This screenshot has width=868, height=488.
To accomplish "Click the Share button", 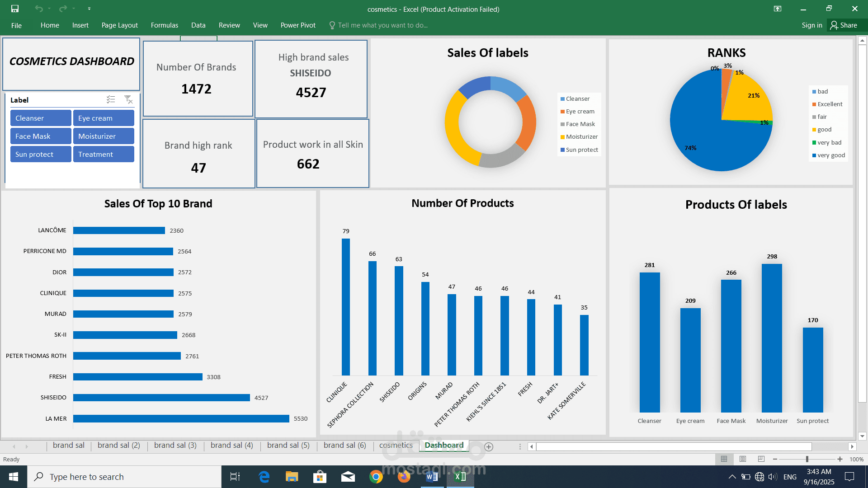I will tap(844, 25).
